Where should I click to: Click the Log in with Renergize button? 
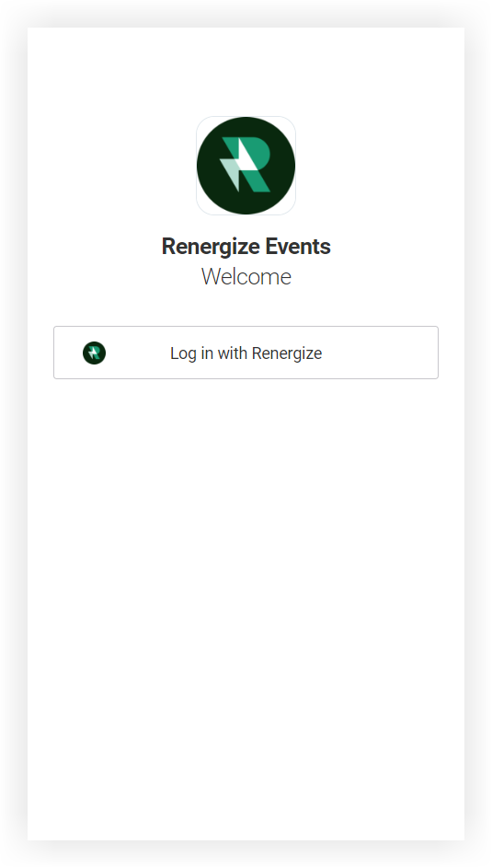tap(246, 353)
